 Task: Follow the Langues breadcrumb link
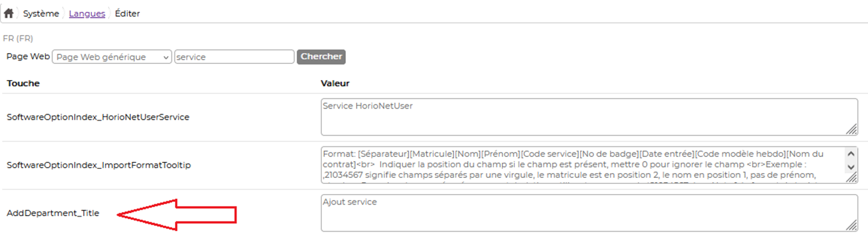[87, 13]
